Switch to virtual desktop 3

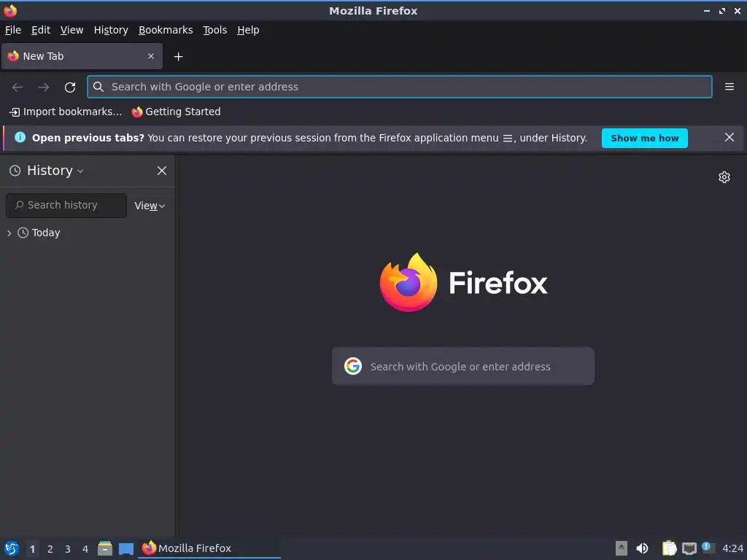68,549
